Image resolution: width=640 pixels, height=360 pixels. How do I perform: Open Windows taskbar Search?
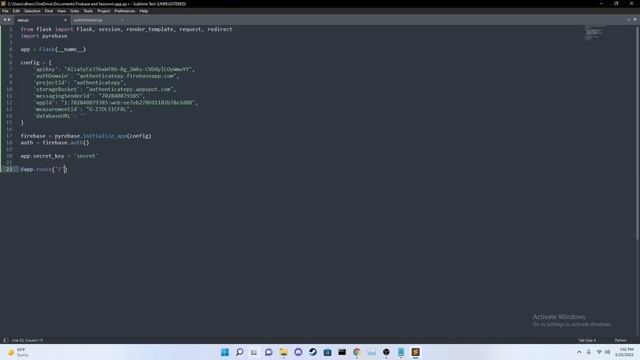[x=240, y=352]
